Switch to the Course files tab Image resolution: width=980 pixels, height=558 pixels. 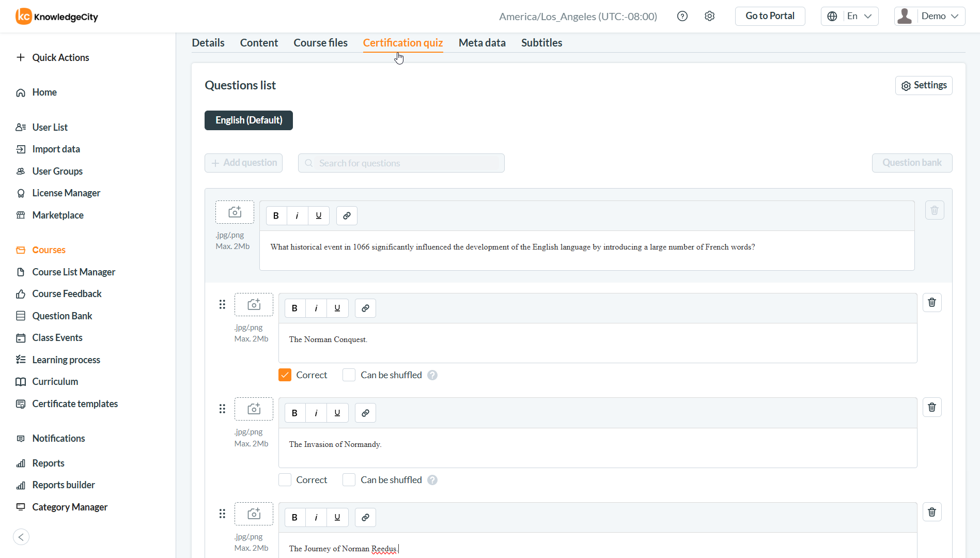pyautogui.click(x=320, y=43)
